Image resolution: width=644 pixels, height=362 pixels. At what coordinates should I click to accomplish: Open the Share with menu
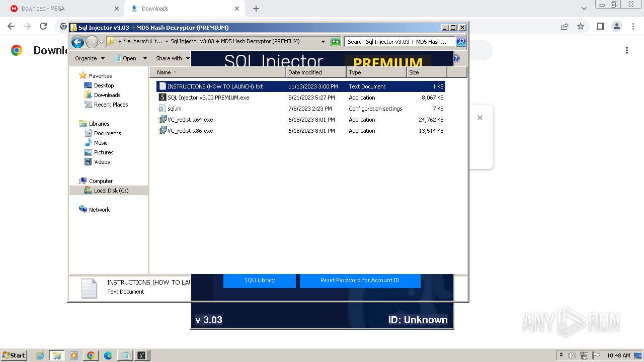coord(172,58)
